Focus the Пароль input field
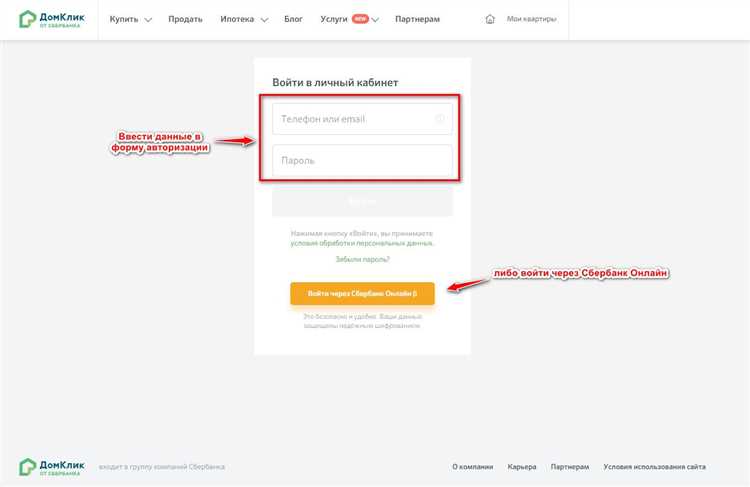750x487 pixels. [362, 160]
